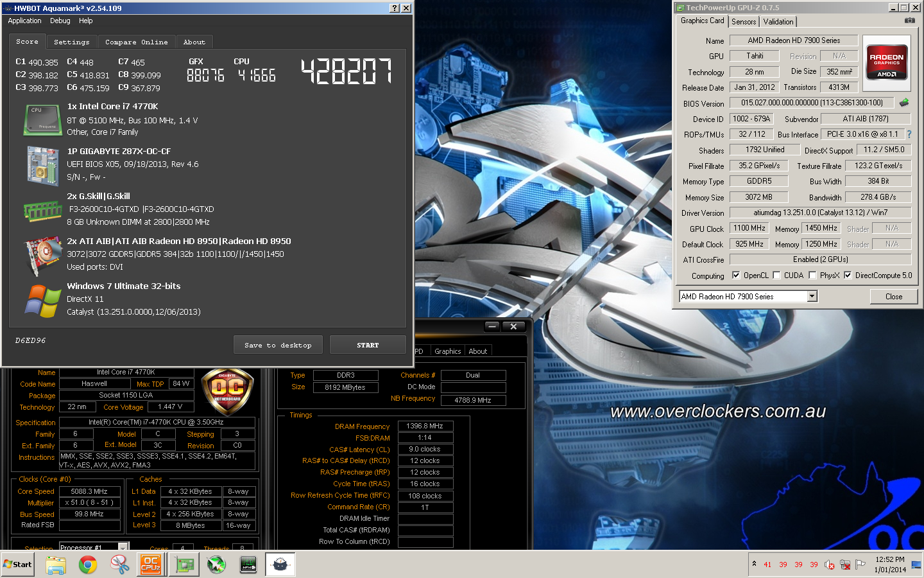Open the Debug menu
924x578 pixels.
[x=60, y=21]
